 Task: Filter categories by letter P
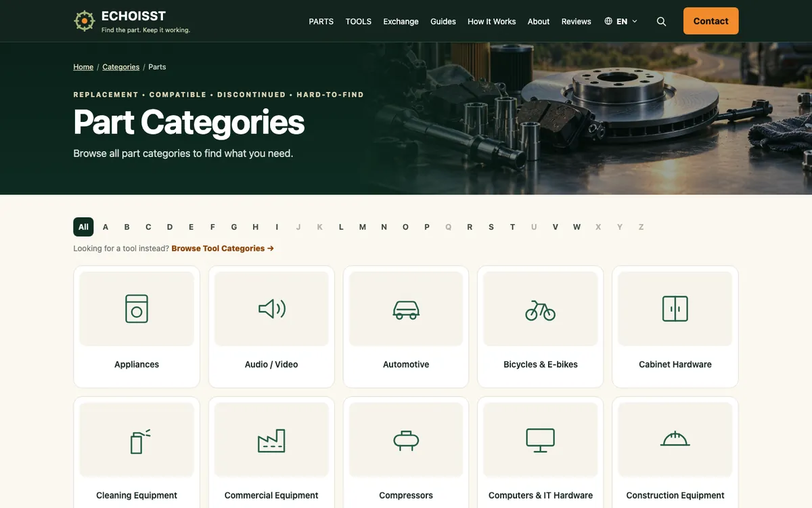[427, 227]
